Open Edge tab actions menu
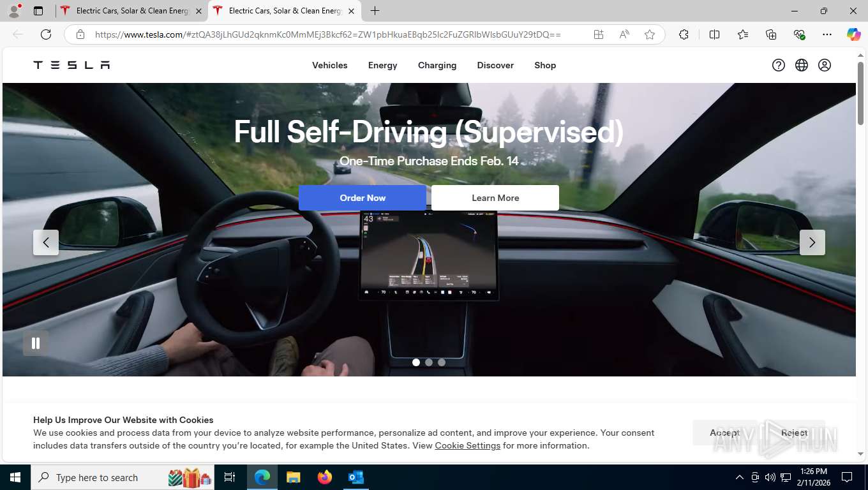868x490 pixels. (38, 11)
